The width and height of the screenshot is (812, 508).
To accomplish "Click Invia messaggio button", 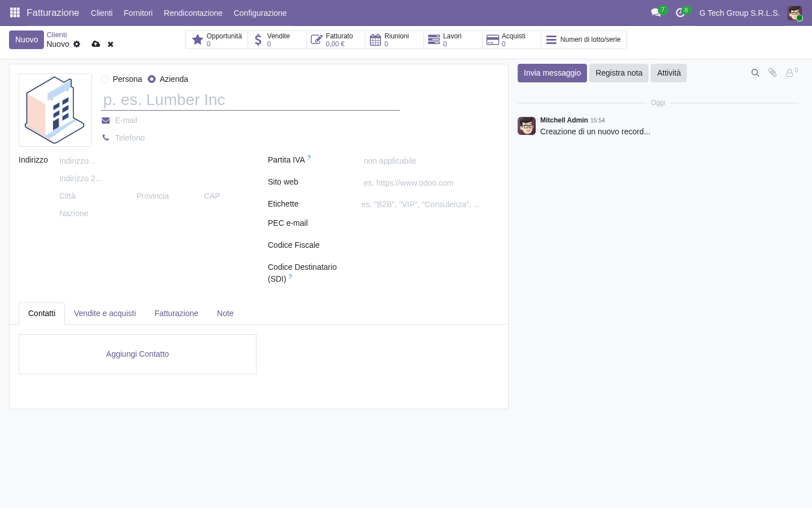I will tap(552, 73).
